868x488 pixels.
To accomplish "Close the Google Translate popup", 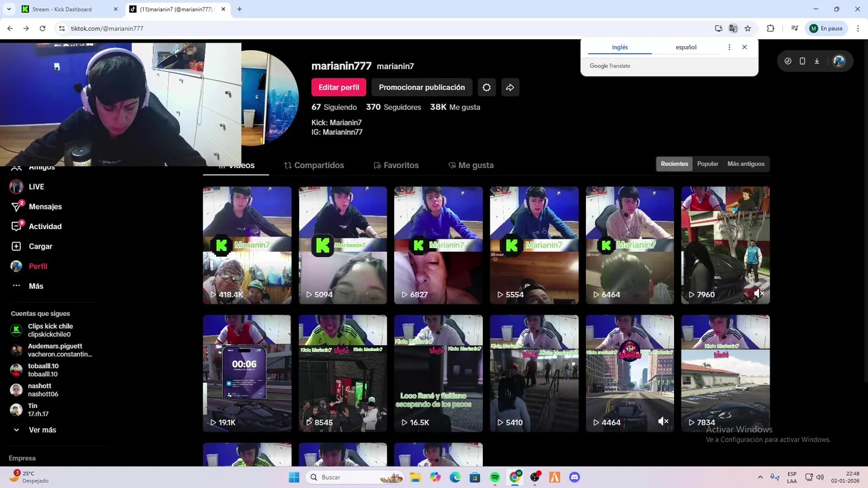I will (x=745, y=47).
